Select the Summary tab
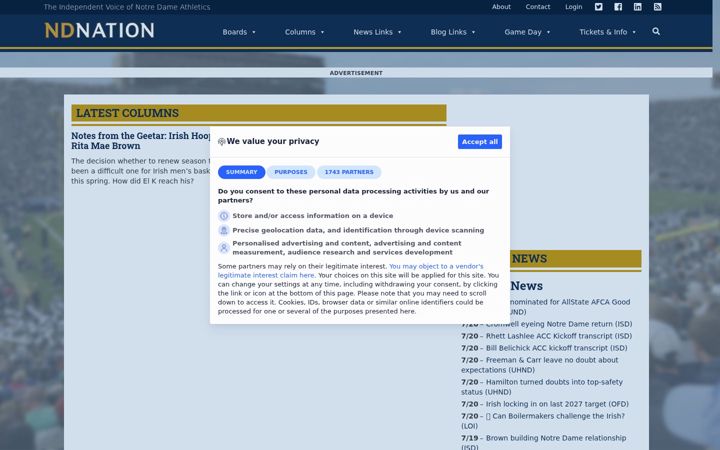The height and width of the screenshot is (450, 720). click(x=242, y=172)
